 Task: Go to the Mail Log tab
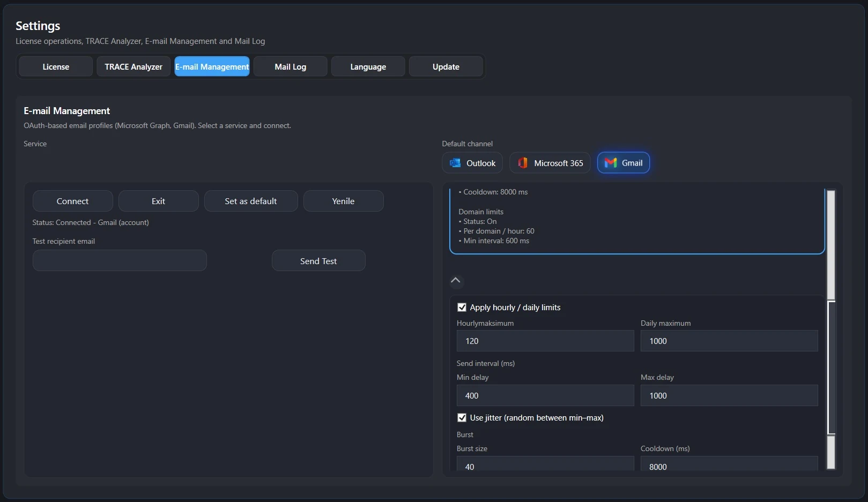pyautogui.click(x=290, y=67)
